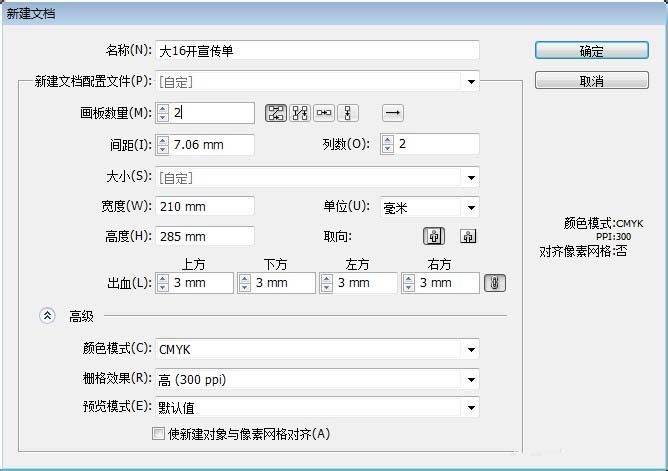The width and height of the screenshot is (668, 471).
Task: Click the 上方 top bleed stepper
Action: [163, 283]
